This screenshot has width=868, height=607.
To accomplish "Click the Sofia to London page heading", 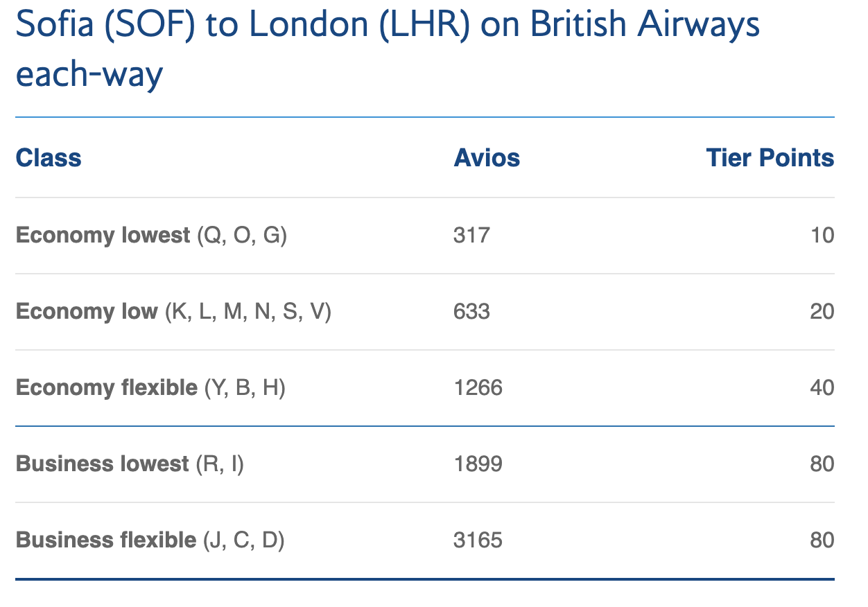I will click(388, 25).
